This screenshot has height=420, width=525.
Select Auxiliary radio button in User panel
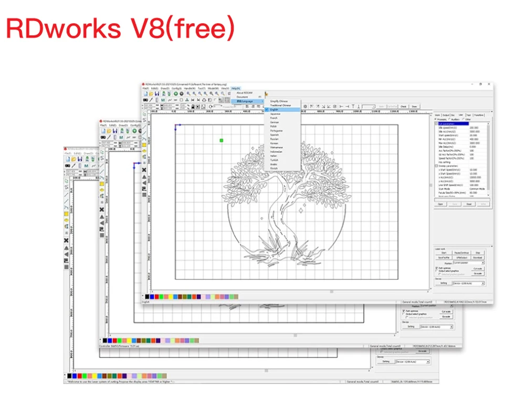(449, 119)
